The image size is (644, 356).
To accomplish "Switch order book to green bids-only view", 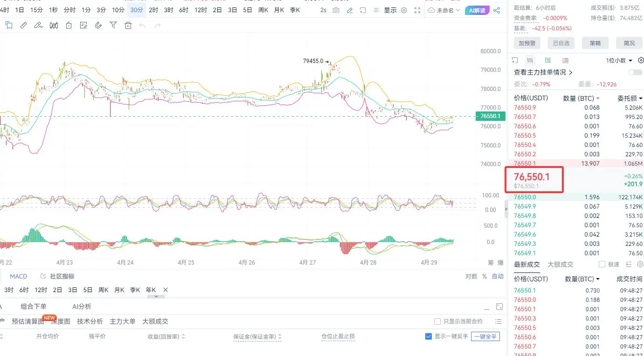I will [548, 60].
